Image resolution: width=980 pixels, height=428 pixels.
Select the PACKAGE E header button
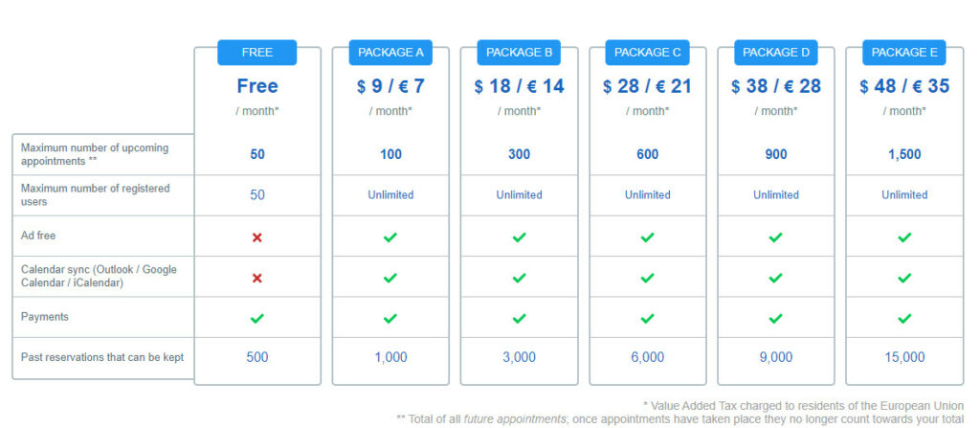point(904,53)
